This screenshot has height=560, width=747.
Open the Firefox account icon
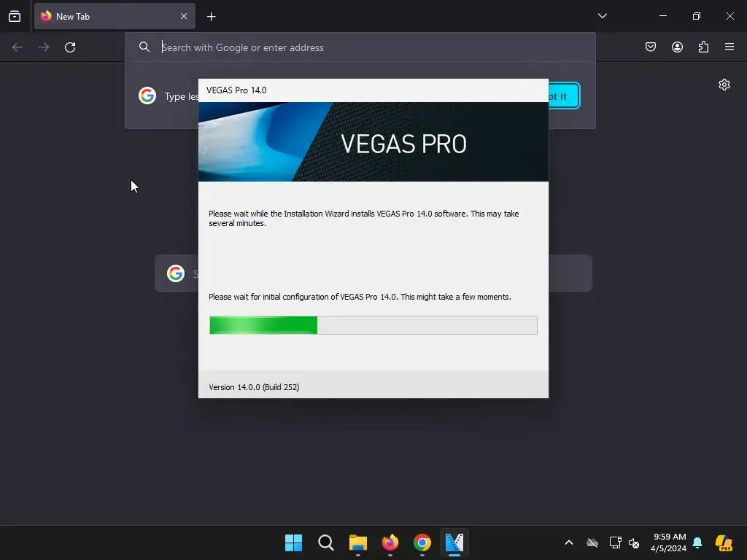677,47
